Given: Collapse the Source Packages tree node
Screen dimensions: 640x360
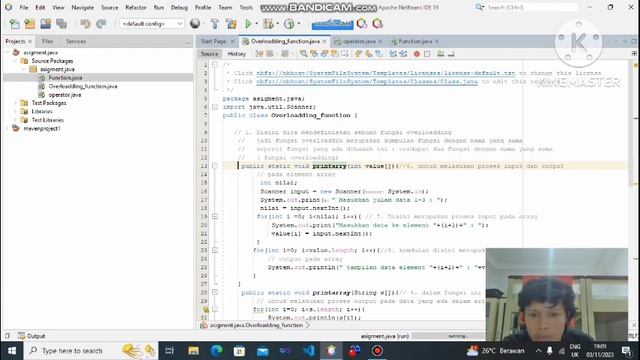Looking at the screenshot, I should pyautogui.click(x=16, y=61).
